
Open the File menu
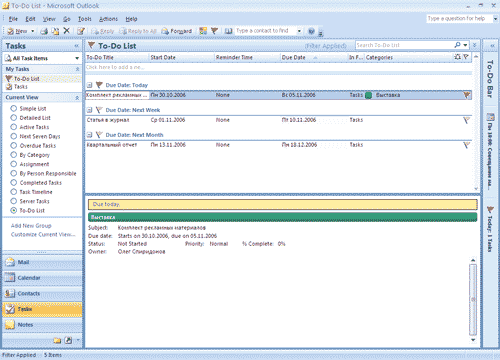point(13,19)
